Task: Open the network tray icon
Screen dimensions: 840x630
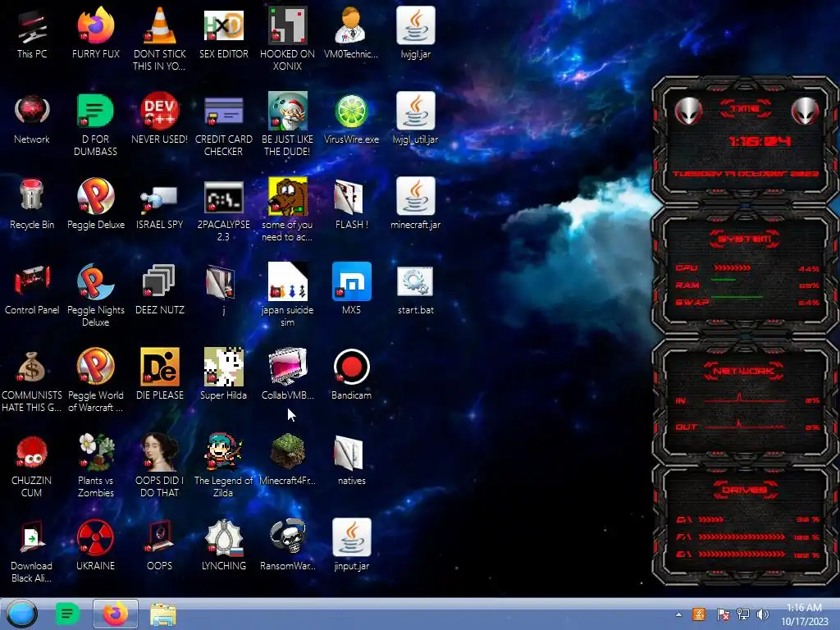Action: tap(743, 614)
